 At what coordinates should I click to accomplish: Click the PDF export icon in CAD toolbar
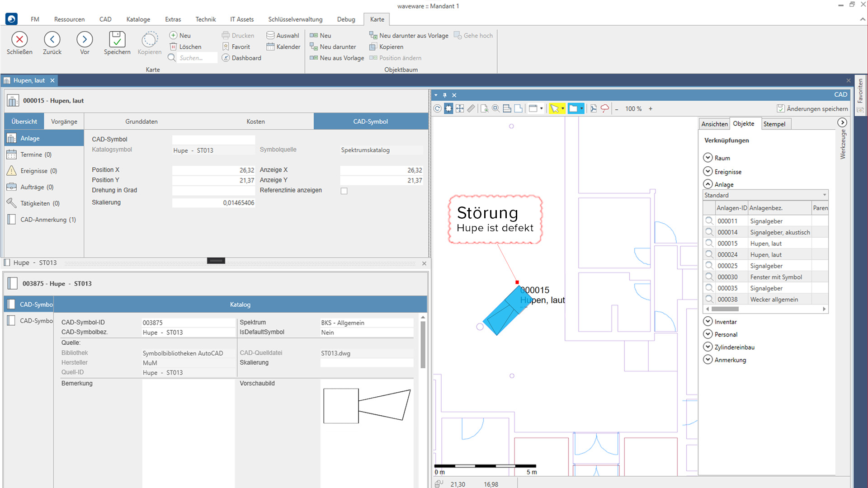(593, 108)
